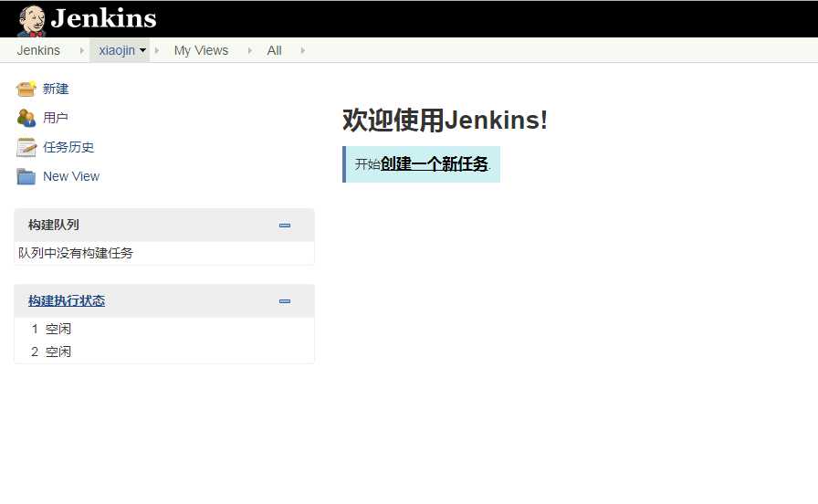Open the xiaojin dropdown arrow
This screenshot has height=504, width=818.
(142, 50)
